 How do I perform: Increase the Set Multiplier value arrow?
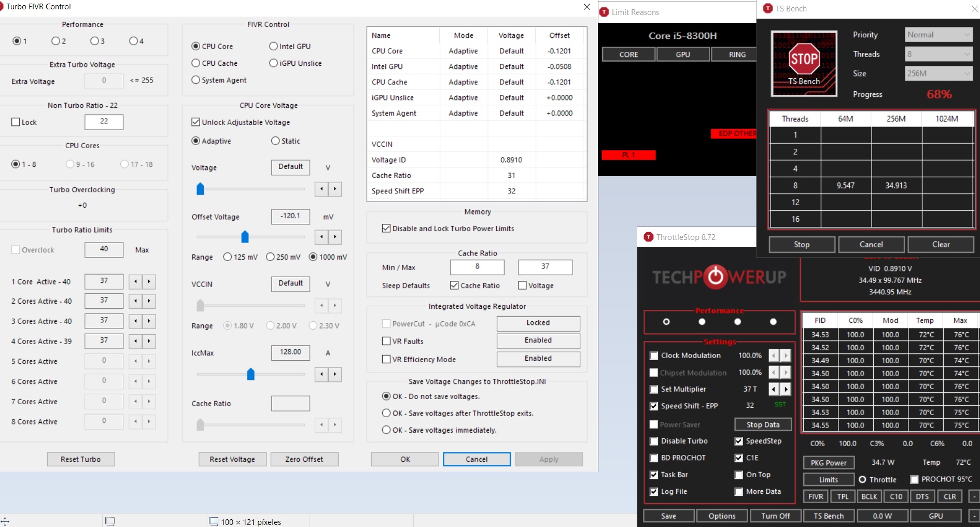click(786, 389)
